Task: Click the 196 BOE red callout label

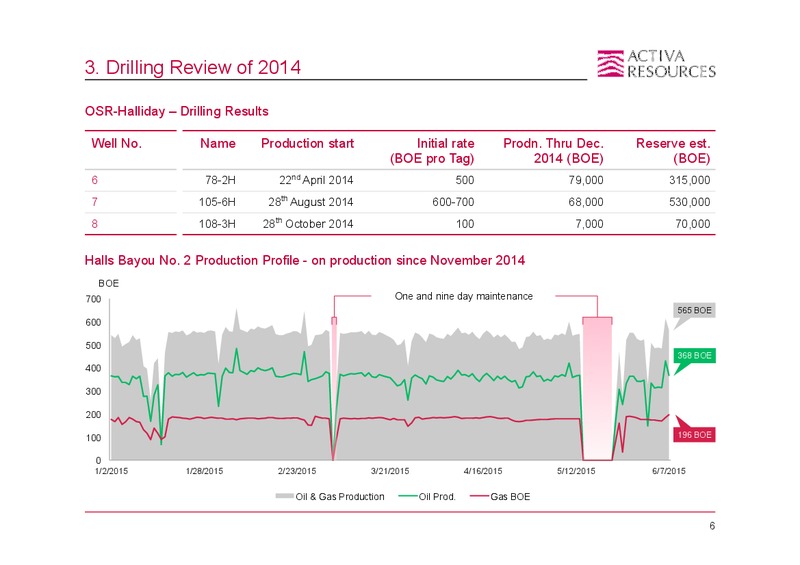Action: tap(694, 435)
